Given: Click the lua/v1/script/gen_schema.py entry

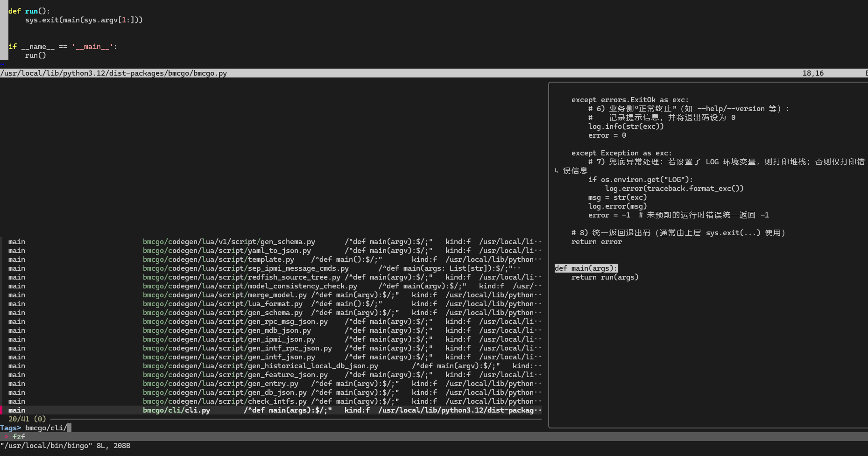Looking at the screenshot, I should [229, 242].
